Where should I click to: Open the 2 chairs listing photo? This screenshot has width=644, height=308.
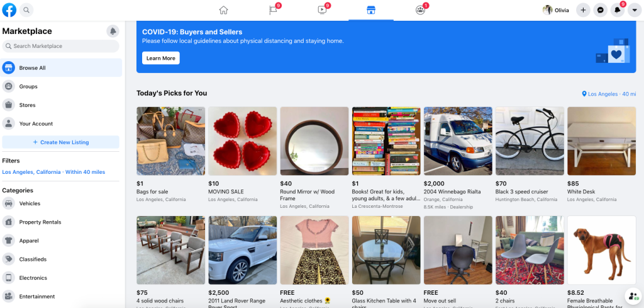point(530,250)
